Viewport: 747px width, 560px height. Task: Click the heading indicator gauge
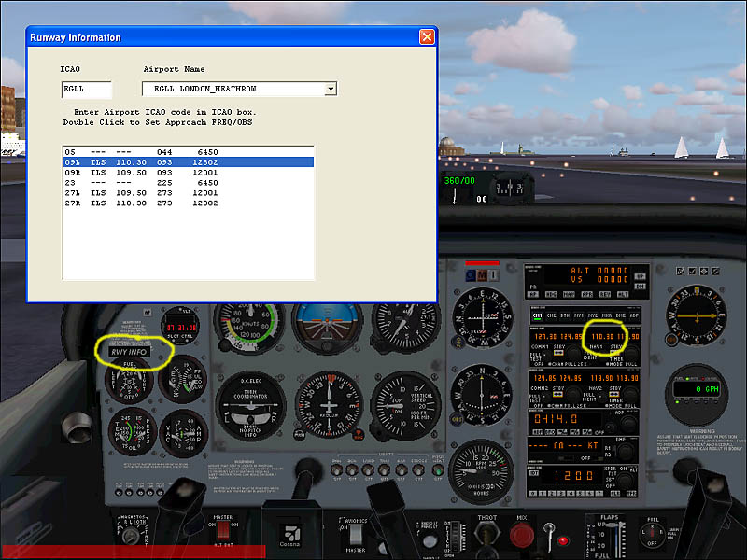tap(329, 406)
